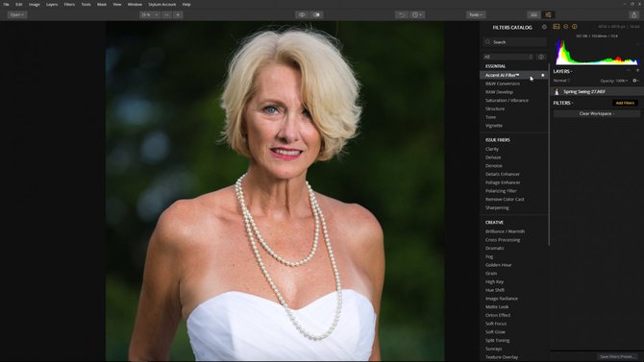This screenshot has height=362, width=644.
Task: Open the Tools dropdown in toolbar
Action: [476, 14]
